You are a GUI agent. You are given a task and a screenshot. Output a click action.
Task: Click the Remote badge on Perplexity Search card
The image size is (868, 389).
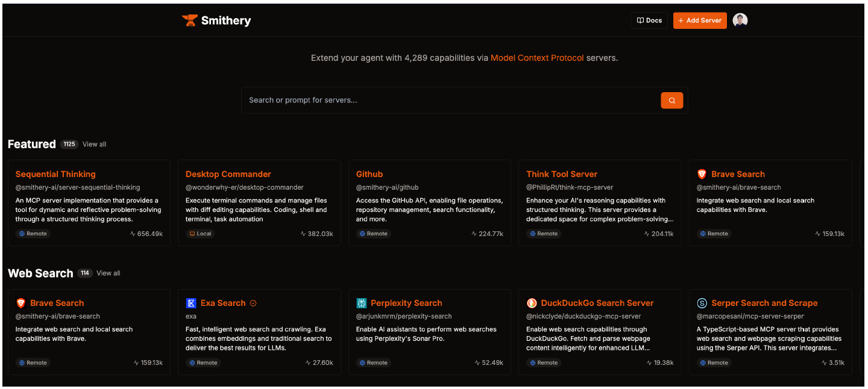coord(373,363)
